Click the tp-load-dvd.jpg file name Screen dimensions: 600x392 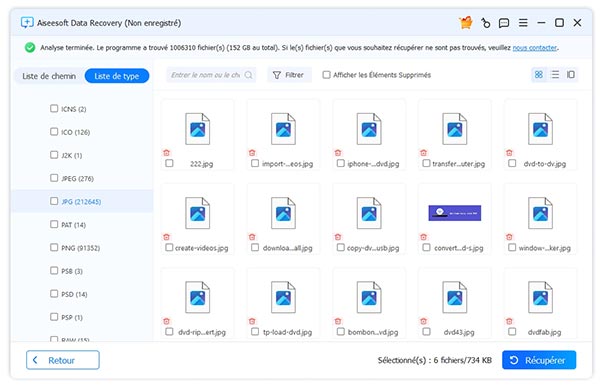pyautogui.click(x=287, y=332)
